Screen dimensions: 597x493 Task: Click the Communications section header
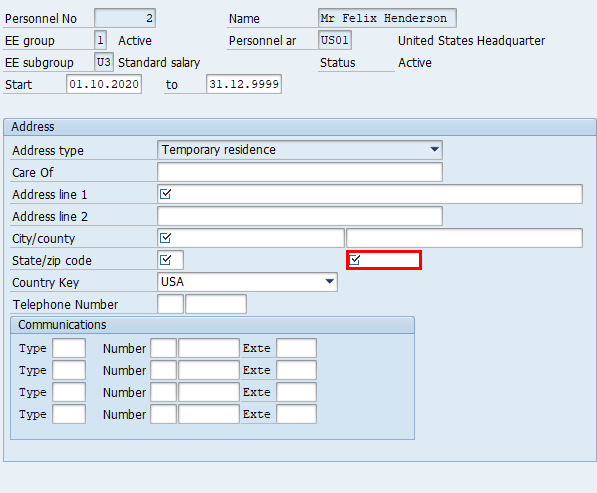click(x=212, y=325)
